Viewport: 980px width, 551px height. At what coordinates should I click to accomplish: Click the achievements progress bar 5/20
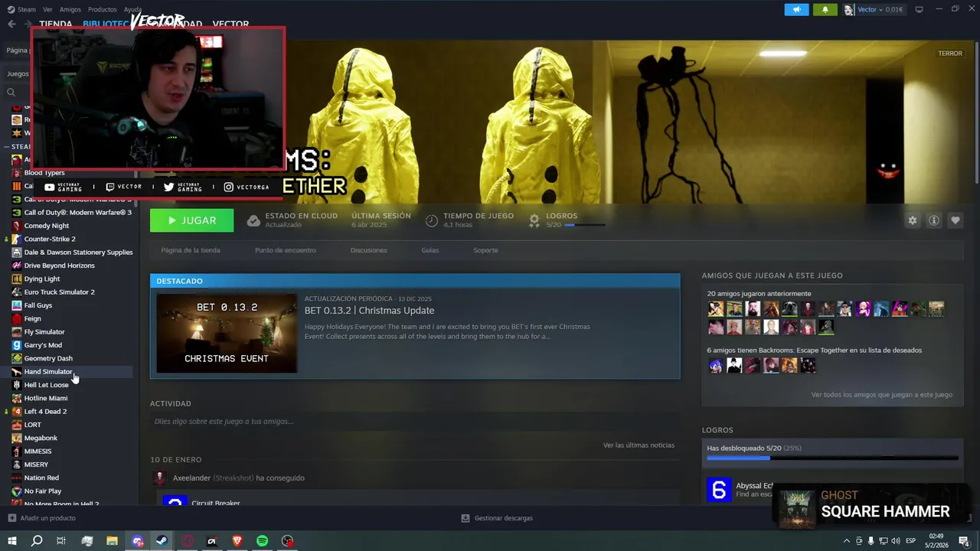[x=832, y=458]
